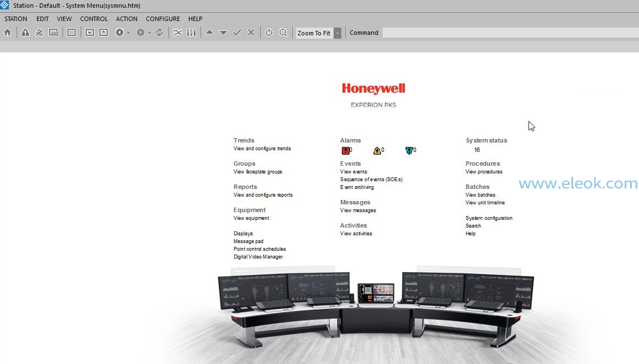Click the magnifier point detail icon

tap(283, 33)
